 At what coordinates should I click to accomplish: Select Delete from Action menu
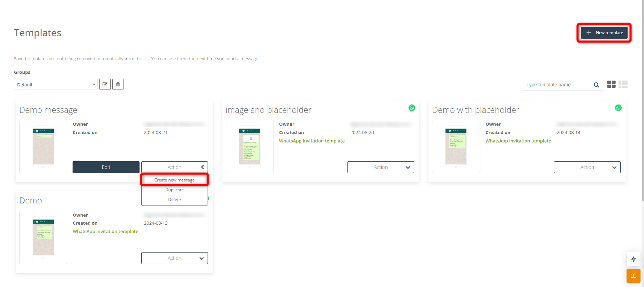coord(174,200)
